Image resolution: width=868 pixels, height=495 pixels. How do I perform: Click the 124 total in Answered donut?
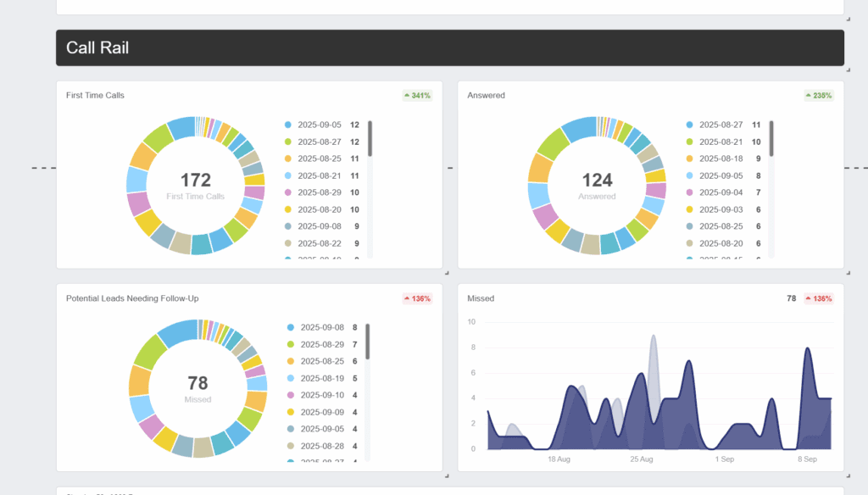[597, 180]
